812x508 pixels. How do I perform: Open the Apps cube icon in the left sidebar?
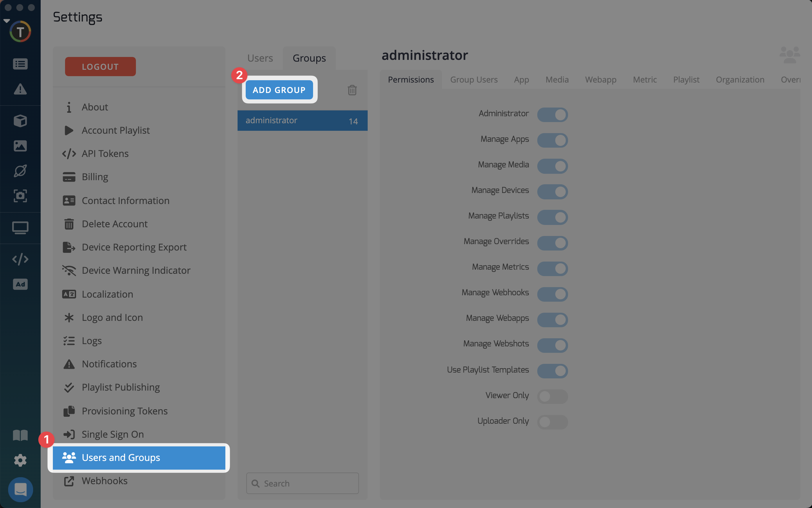click(x=20, y=121)
